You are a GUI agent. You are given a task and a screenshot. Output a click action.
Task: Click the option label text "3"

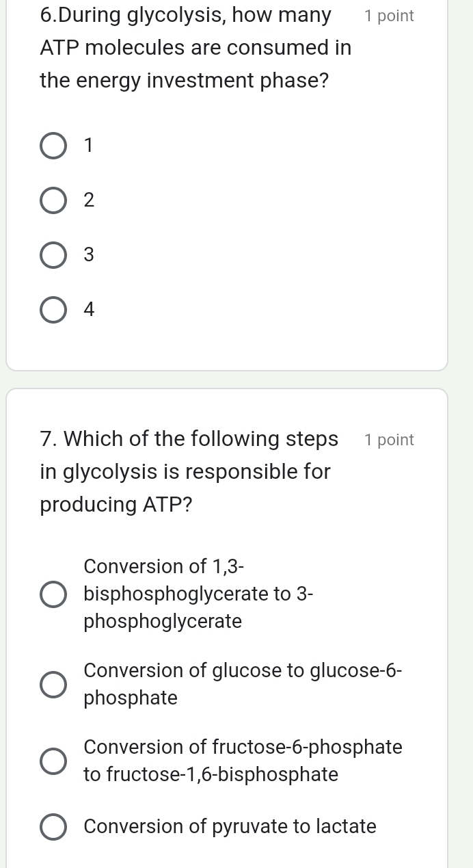point(89,254)
